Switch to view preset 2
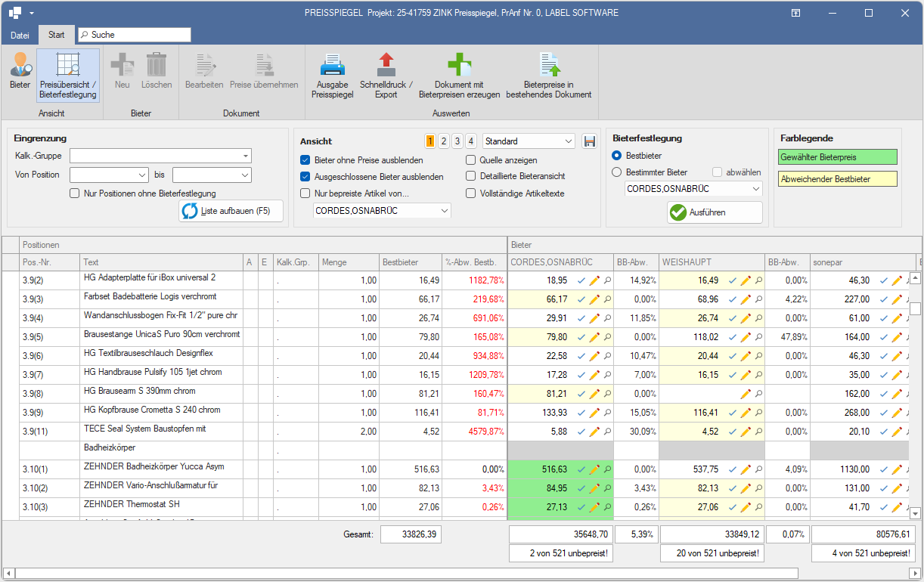This screenshot has height=582, width=924. [x=444, y=141]
